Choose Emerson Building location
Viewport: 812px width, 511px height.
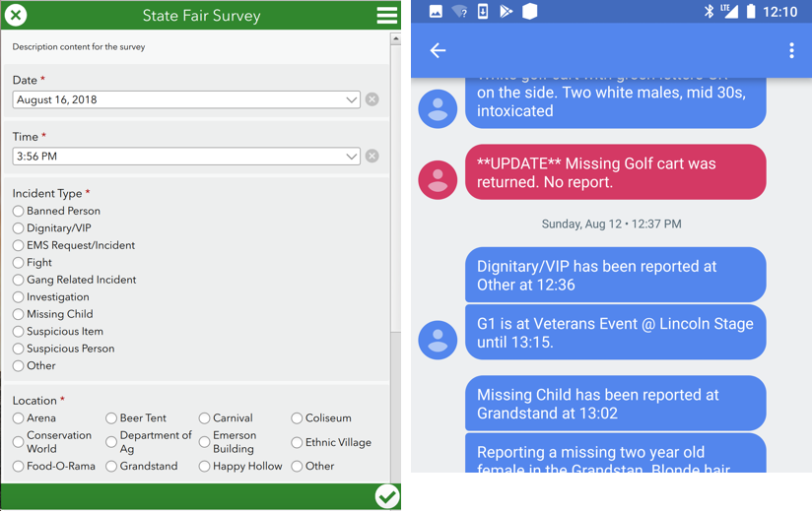pos(205,442)
